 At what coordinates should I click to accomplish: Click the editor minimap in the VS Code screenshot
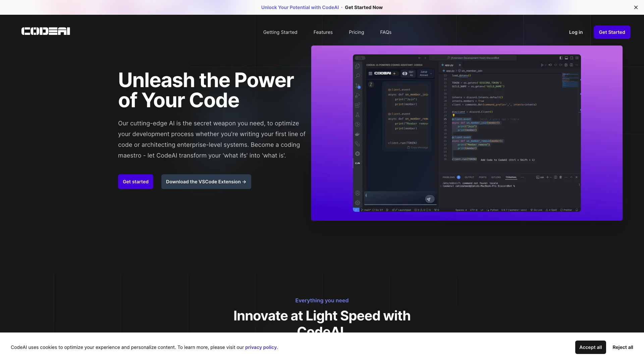(x=570, y=80)
